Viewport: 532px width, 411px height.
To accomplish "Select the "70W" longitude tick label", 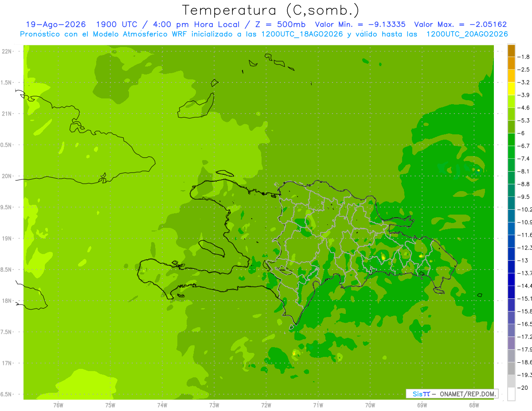I will [x=370, y=405].
